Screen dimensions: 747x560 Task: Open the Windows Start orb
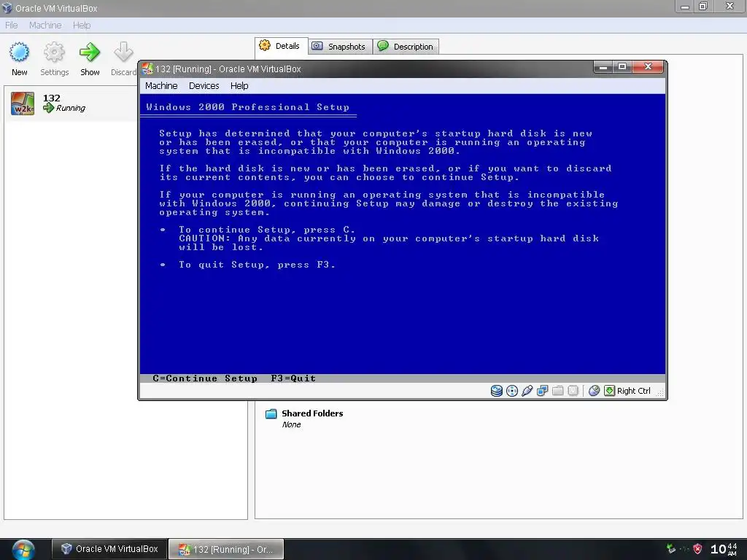click(x=23, y=550)
